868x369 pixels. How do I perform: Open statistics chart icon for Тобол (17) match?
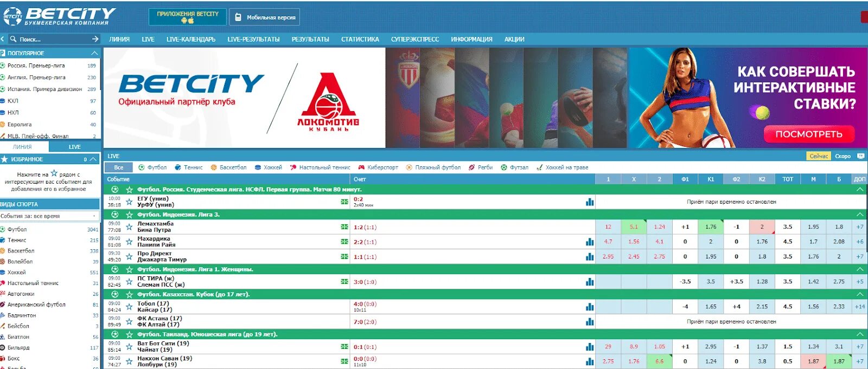[x=590, y=307]
